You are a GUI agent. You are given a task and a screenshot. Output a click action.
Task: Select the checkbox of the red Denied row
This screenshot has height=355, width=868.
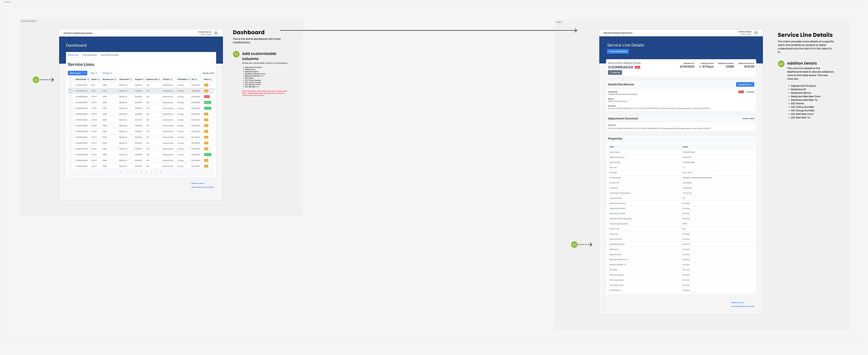point(71,97)
